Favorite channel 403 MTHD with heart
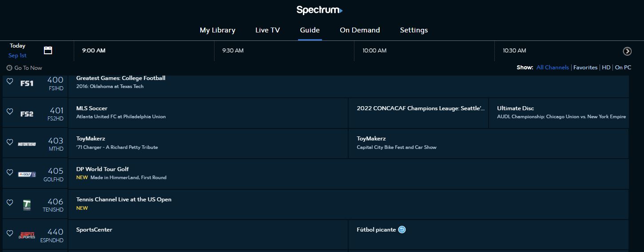 [x=10, y=142]
